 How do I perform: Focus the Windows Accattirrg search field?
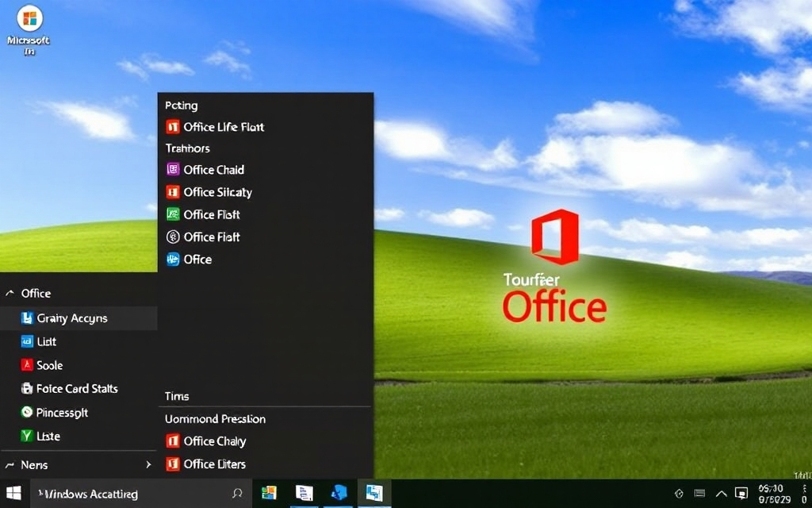point(141,494)
